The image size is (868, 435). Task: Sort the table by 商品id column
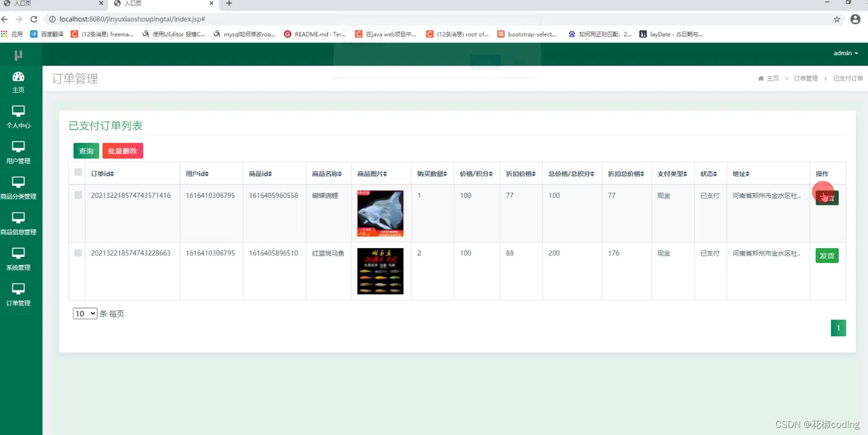click(x=260, y=174)
